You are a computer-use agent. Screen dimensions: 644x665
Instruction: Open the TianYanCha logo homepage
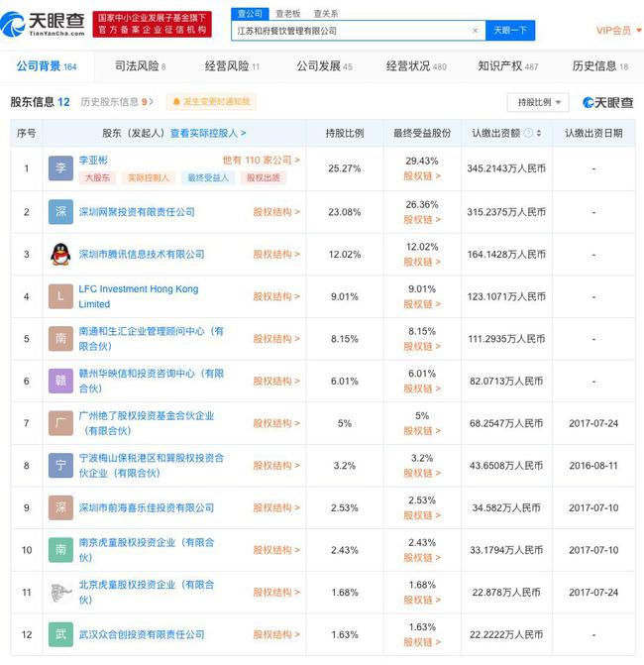click(x=43, y=24)
